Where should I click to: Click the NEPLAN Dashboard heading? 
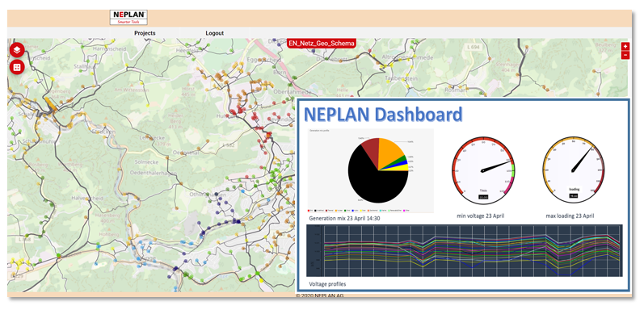pyautogui.click(x=383, y=115)
